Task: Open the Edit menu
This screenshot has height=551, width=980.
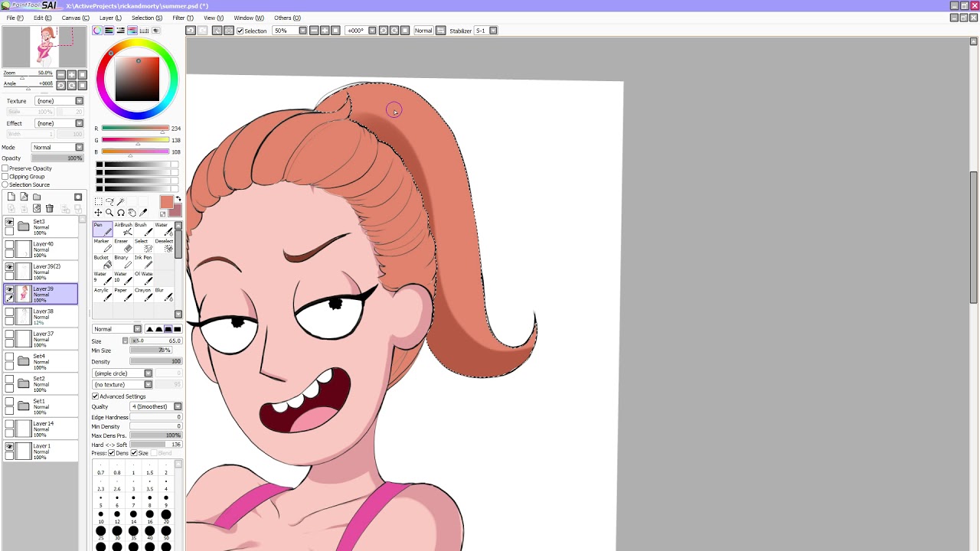Action: pos(43,18)
